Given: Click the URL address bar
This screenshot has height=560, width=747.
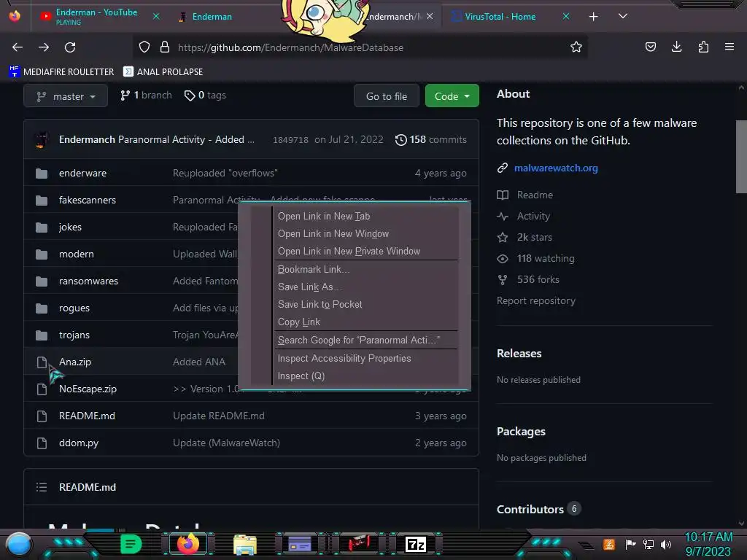Looking at the screenshot, I should (x=360, y=47).
